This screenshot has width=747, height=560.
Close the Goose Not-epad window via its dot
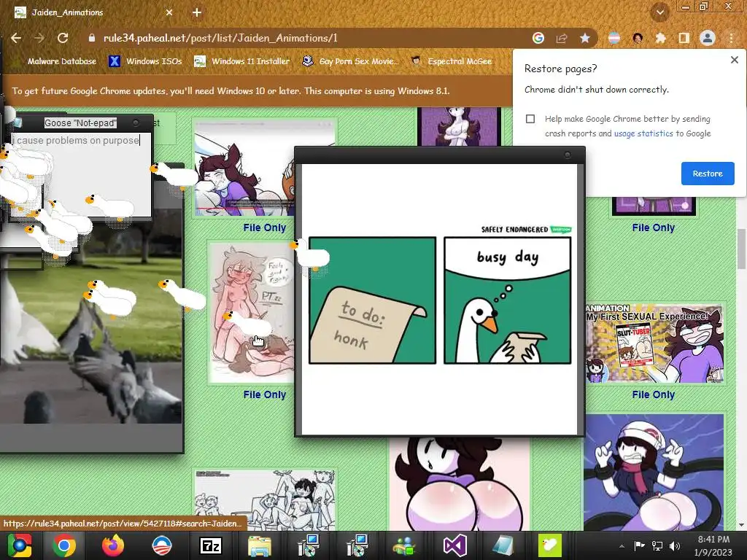136,122
